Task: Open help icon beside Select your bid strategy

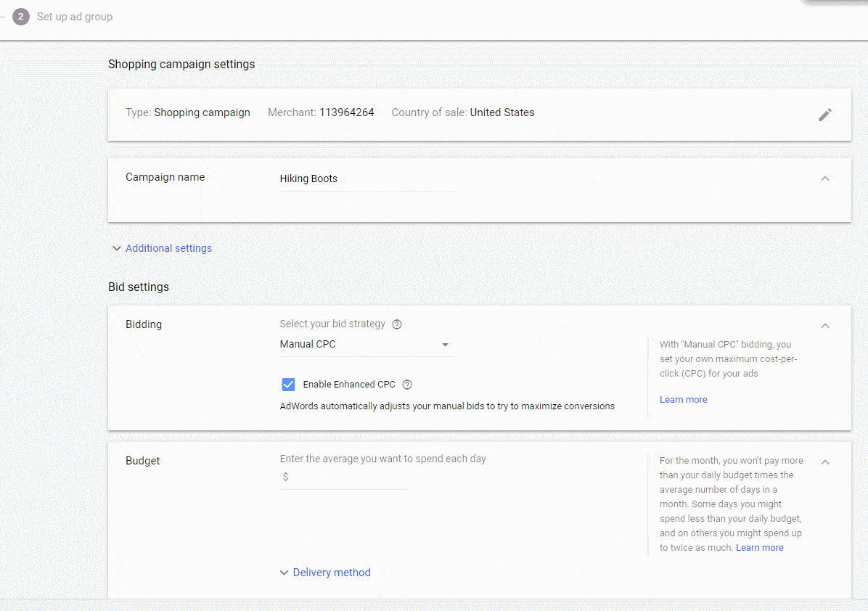Action: tap(397, 324)
